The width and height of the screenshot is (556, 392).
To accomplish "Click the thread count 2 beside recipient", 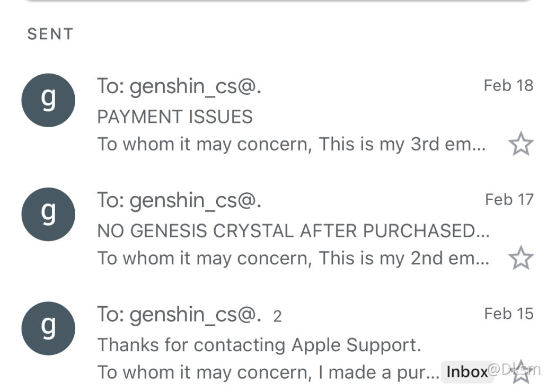I will [277, 316].
